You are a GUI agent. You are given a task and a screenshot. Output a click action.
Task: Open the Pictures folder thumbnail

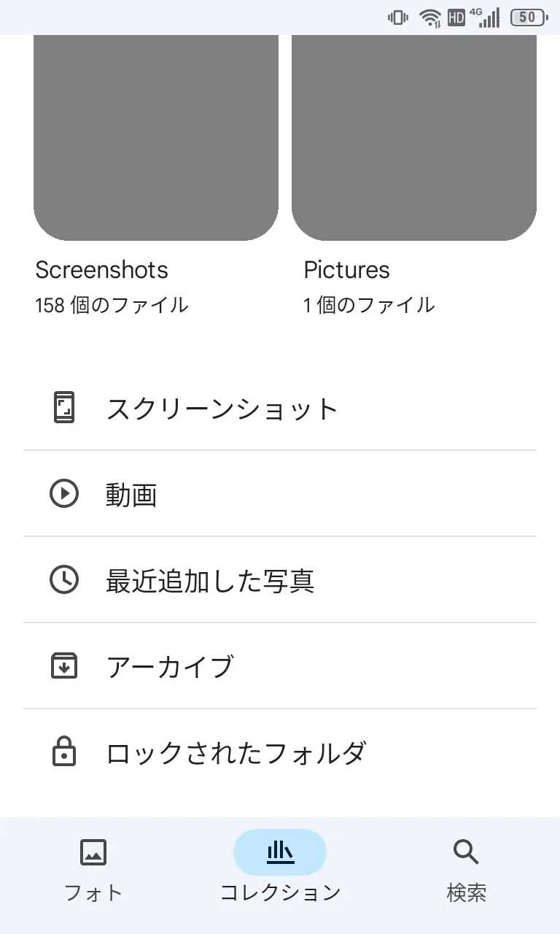(x=414, y=137)
